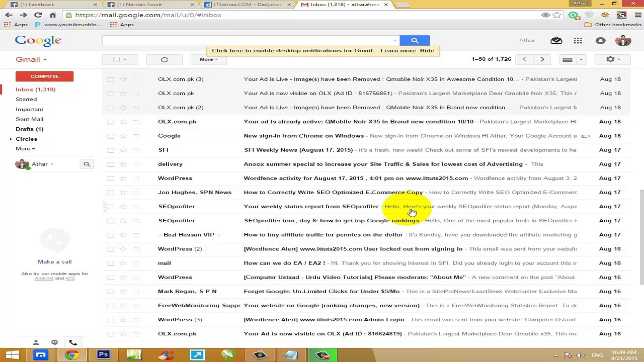Star the delivery Anoox email
The width and height of the screenshot is (644, 362).
pyautogui.click(x=123, y=164)
